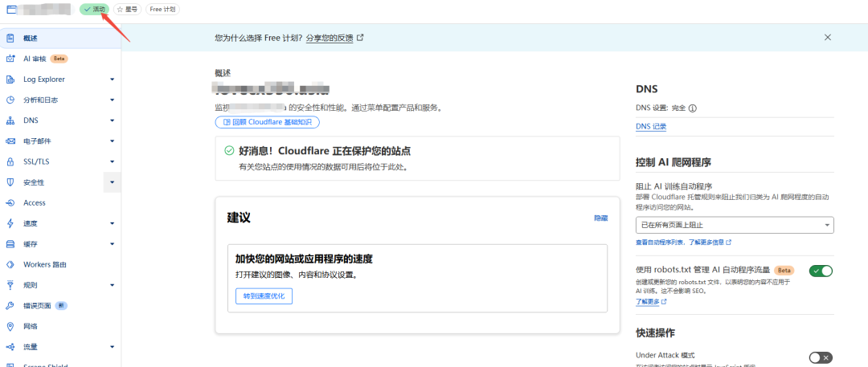868x367 pixels.
Task: Expand the Log Explorer menu arrow
Action: pyautogui.click(x=112, y=80)
